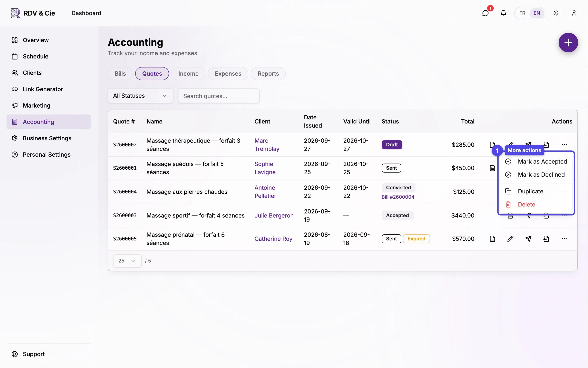Open Support at the sidebar bottom
Image resolution: width=588 pixels, height=368 pixels.
coord(49,354)
